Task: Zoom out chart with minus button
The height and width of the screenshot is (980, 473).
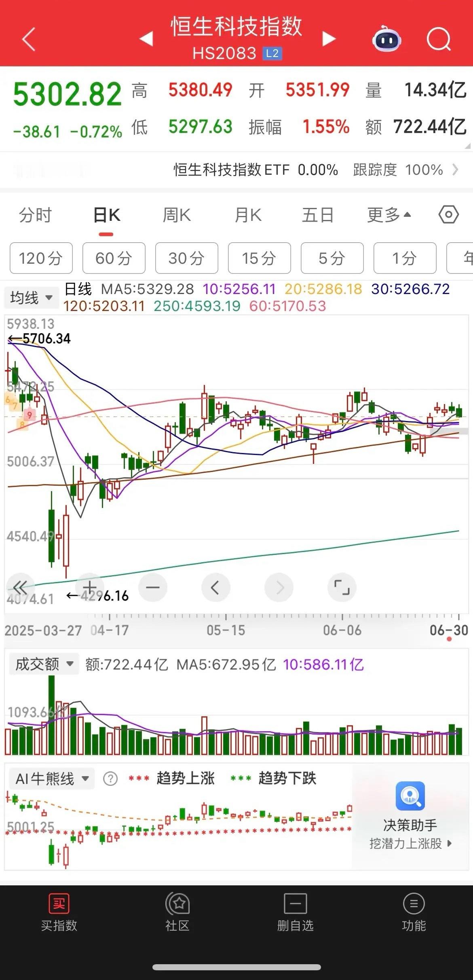Action: pos(153,587)
